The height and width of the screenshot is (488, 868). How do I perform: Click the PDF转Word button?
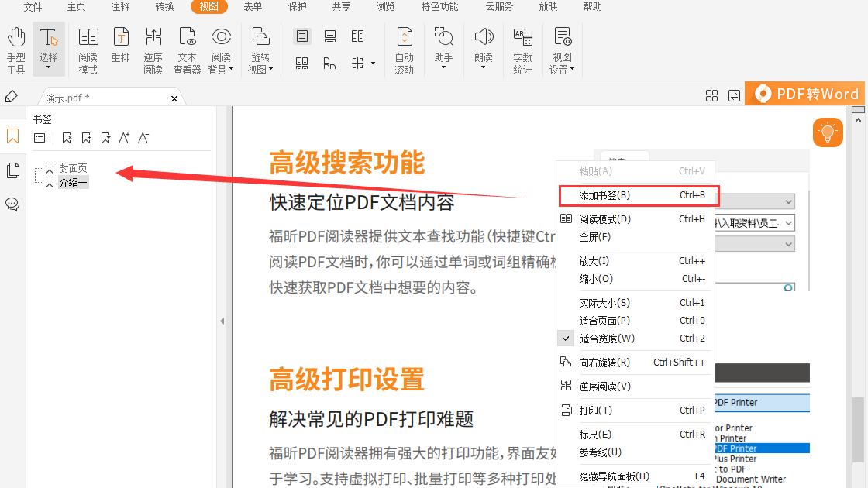coord(806,94)
